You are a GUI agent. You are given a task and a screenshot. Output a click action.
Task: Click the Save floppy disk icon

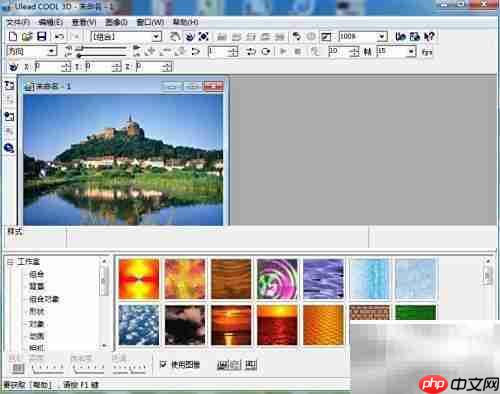(42, 36)
